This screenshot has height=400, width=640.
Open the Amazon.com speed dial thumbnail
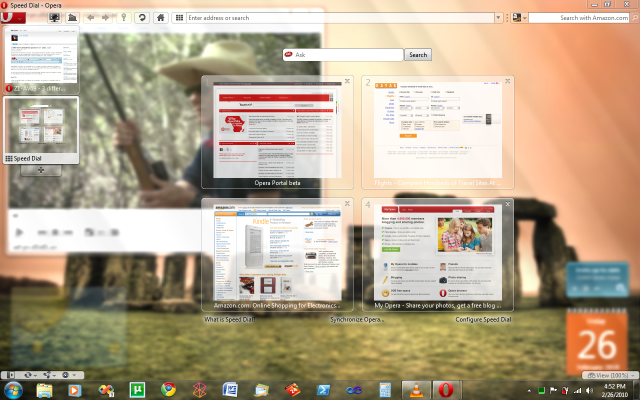click(277, 252)
